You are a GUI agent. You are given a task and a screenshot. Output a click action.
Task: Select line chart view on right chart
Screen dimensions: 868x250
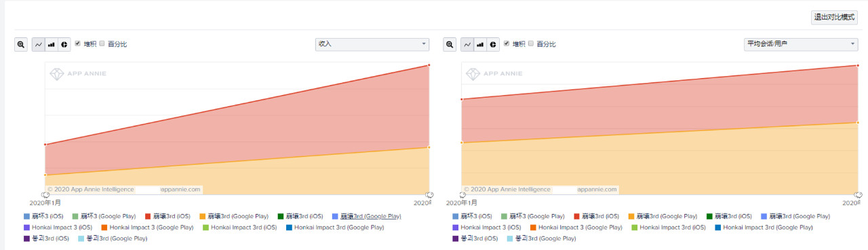pos(467,44)
